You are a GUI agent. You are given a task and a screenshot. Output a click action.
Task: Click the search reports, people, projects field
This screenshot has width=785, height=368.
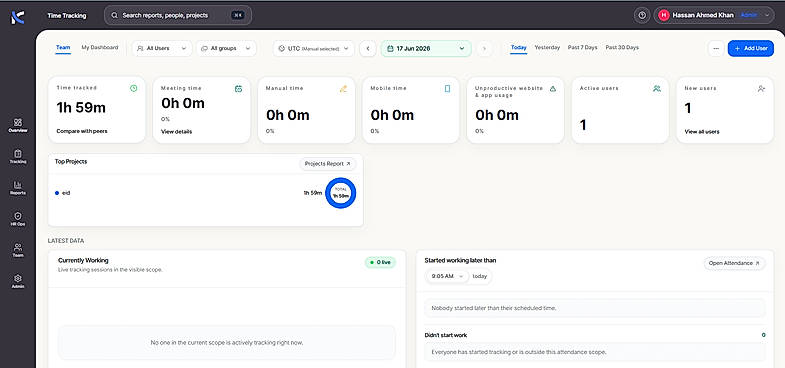pos(178,16)
